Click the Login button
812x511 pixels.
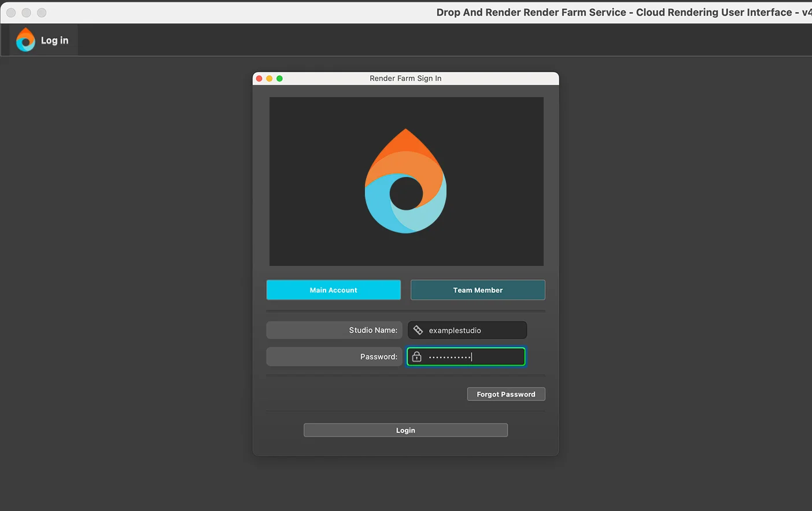click(405, 430)
